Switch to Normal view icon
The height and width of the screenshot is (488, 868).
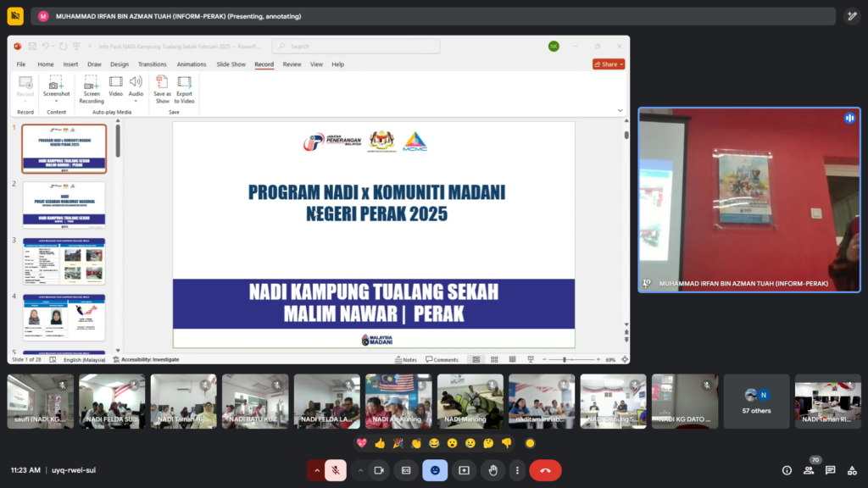tap(476, 359)
